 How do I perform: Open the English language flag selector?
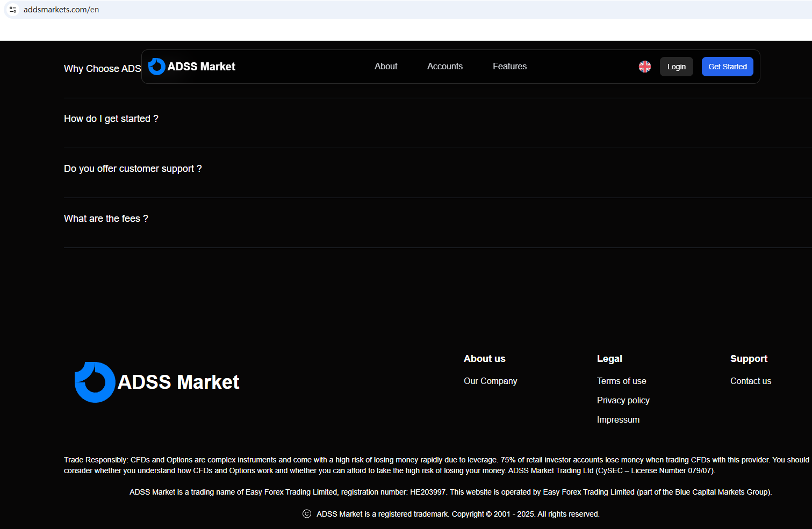645,67
